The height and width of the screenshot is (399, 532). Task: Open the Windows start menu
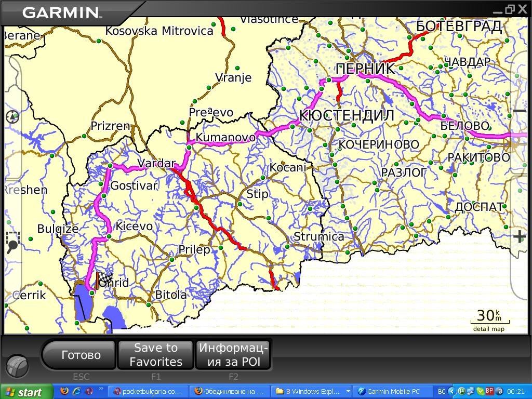point(26,392)
